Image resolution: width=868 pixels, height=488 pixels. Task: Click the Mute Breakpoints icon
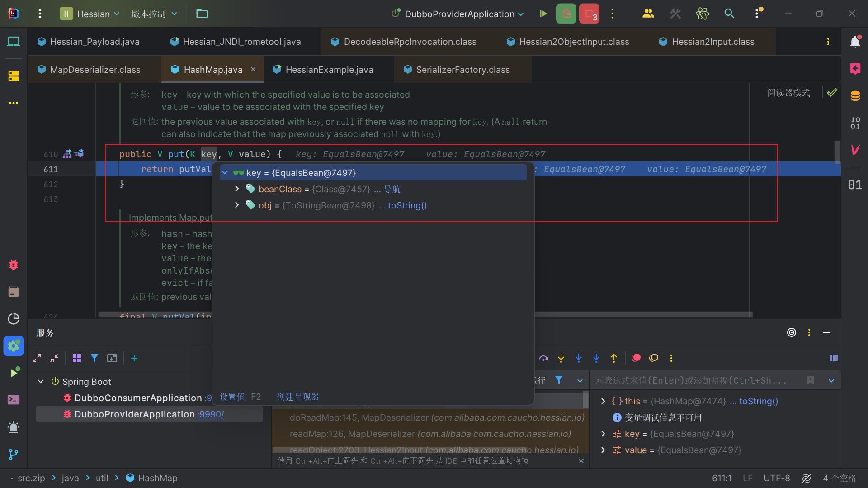[x=654, y=358]
